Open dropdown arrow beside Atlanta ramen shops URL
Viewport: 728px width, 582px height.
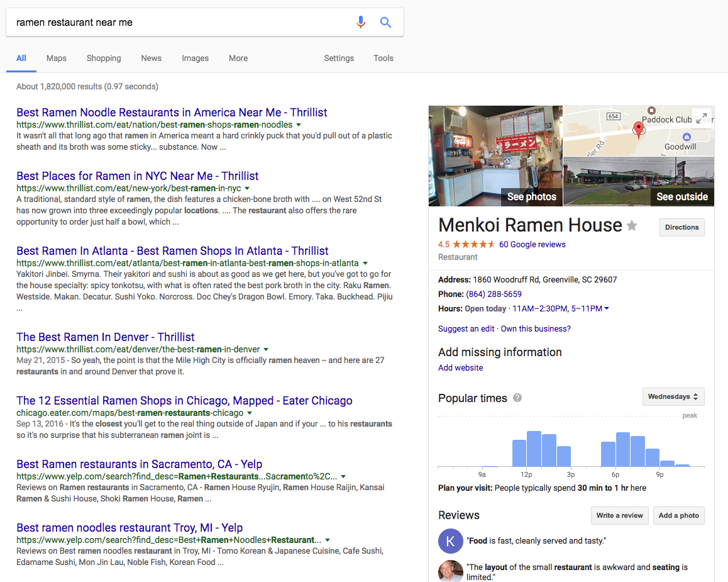(x=365, y=264)
